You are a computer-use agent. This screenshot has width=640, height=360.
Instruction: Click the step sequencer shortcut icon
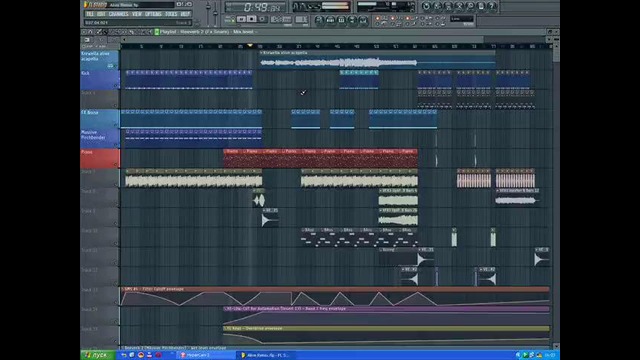[330, 20]
